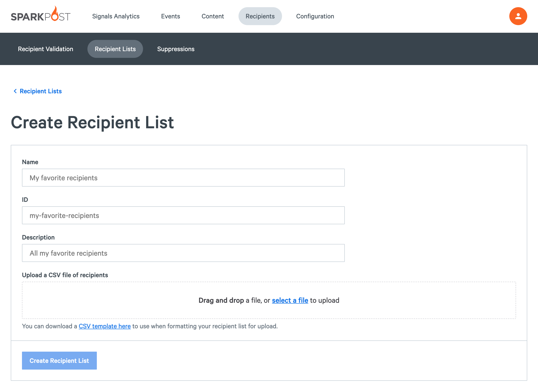Image resolution: width=538 pixels, height=392 pixels.
Task: Focus the Description input field
Action: point(183,253)
